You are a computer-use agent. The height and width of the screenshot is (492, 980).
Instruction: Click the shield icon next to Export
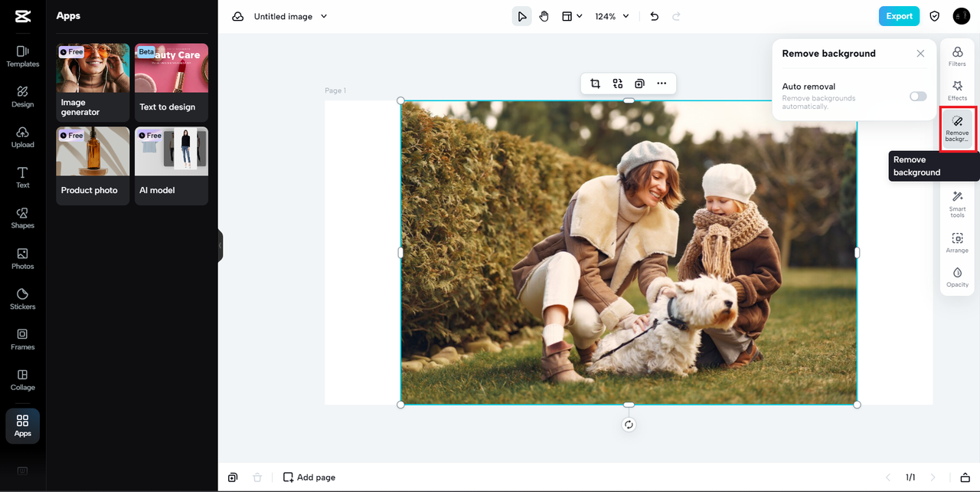coord(935,16)
